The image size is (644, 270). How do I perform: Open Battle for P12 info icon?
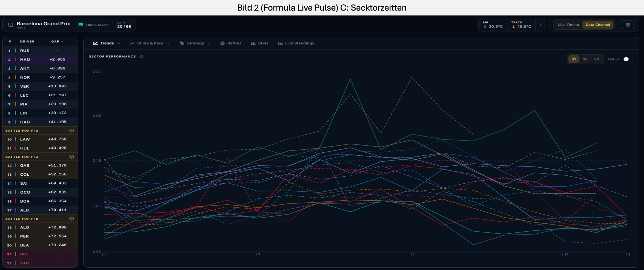tap(72, 157)
